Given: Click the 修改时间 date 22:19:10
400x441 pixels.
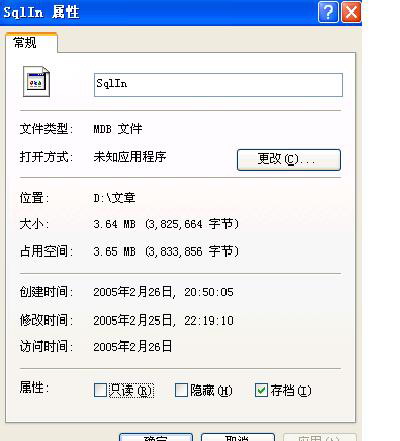Looking at the screenshot, I should point(163,320).
